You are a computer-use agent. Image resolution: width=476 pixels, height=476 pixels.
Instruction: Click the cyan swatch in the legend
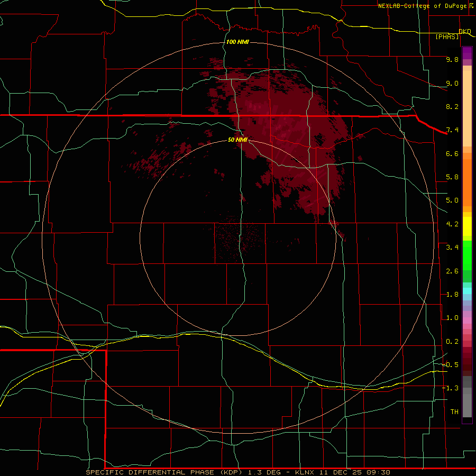click(467, 291)
